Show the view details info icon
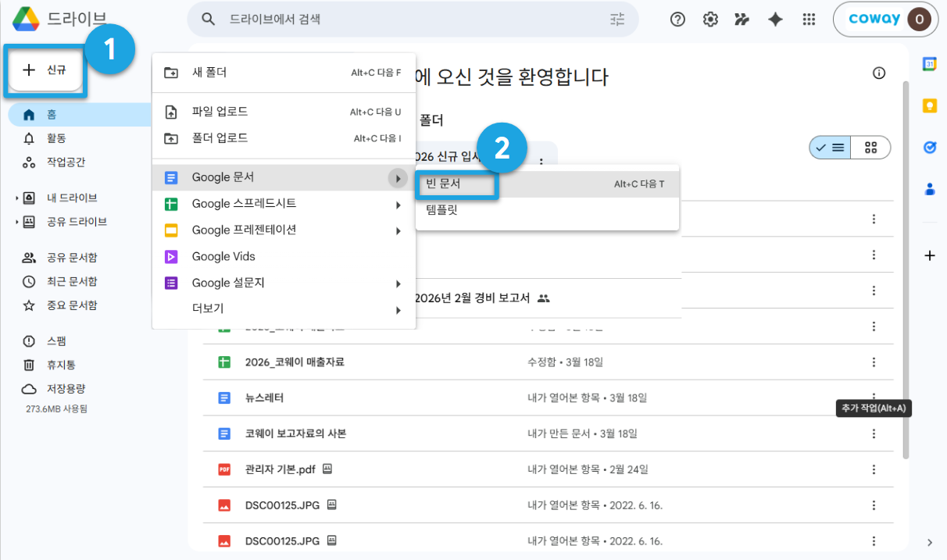 (879, 73)
